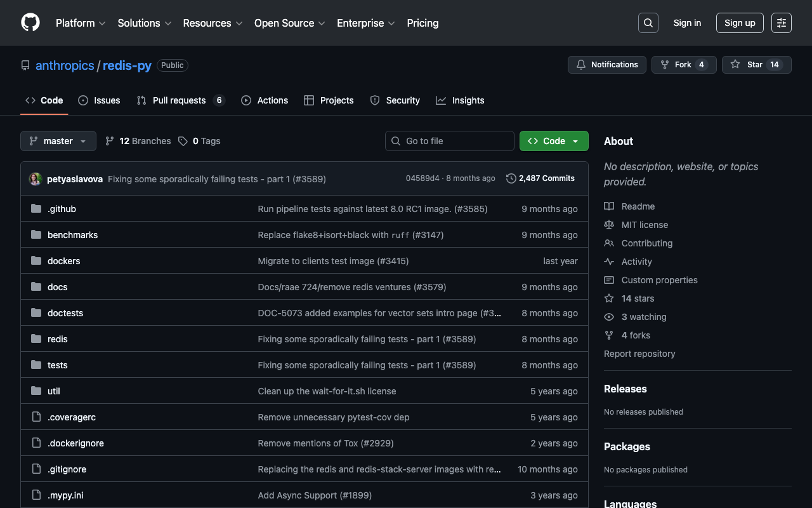This screenshot has height=508, width=812.
Task: Click the benchmarks folder icon
Action: [36, 235]
